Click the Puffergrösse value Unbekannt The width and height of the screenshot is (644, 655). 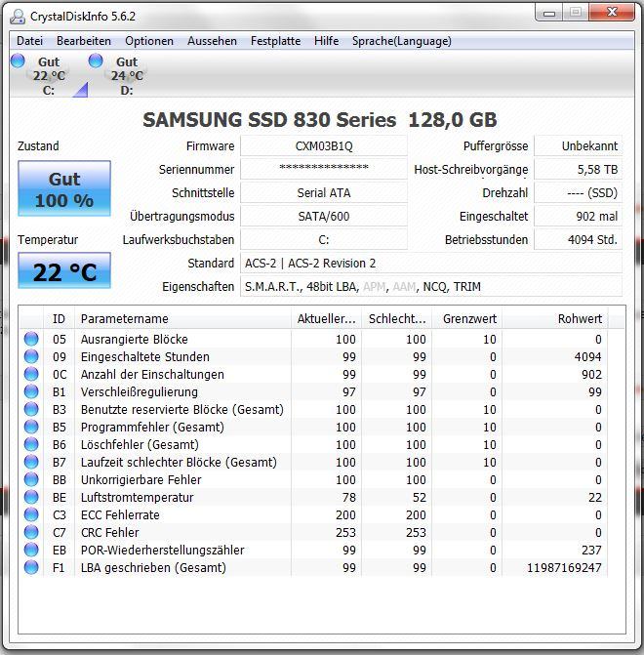pyautogui.click(x=579, y=146)
